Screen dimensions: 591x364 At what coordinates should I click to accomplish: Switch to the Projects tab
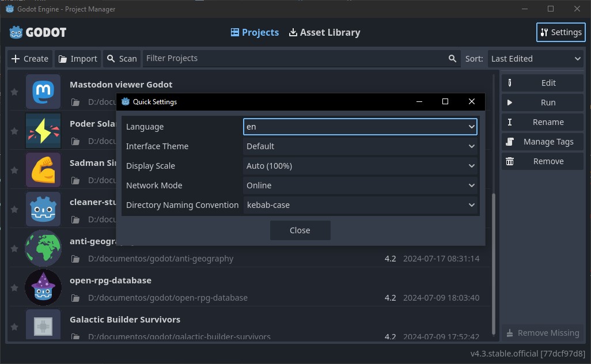pyautogui.click(x=255, y=32)
